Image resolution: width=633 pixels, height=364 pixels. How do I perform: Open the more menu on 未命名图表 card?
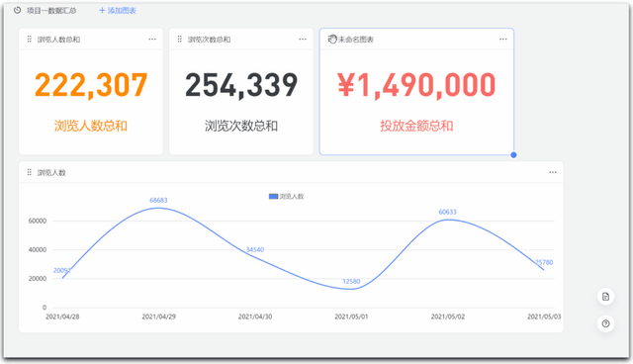coord(503,40)
